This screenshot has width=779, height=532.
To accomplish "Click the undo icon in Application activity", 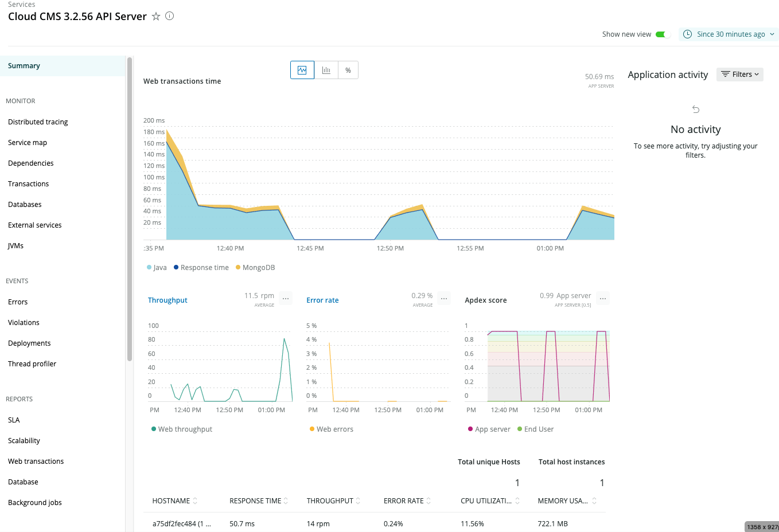I will point(696,109).
